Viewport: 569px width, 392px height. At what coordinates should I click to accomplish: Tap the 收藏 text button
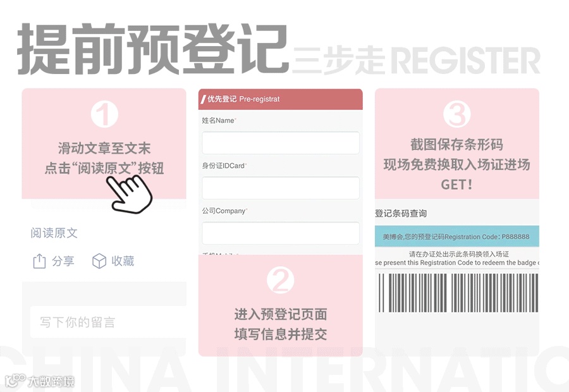point(123,261)
